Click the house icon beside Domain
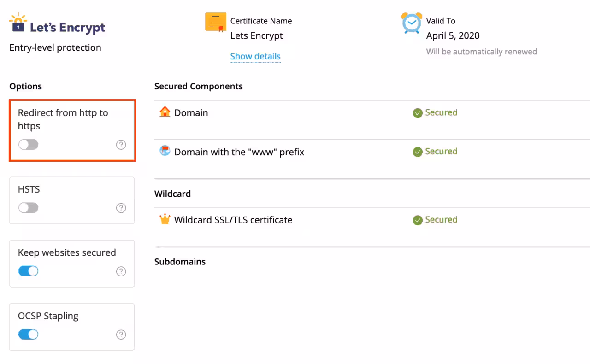The image size is (590, 364). (x=165, y=112)
